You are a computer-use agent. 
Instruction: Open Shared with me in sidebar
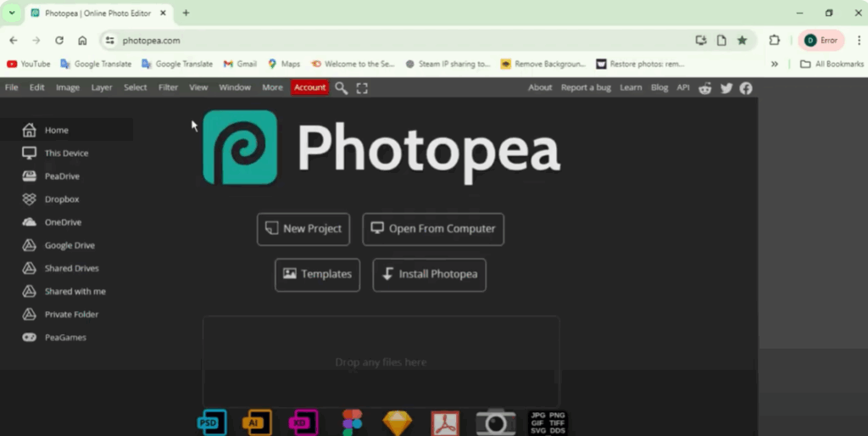[66, 291]
